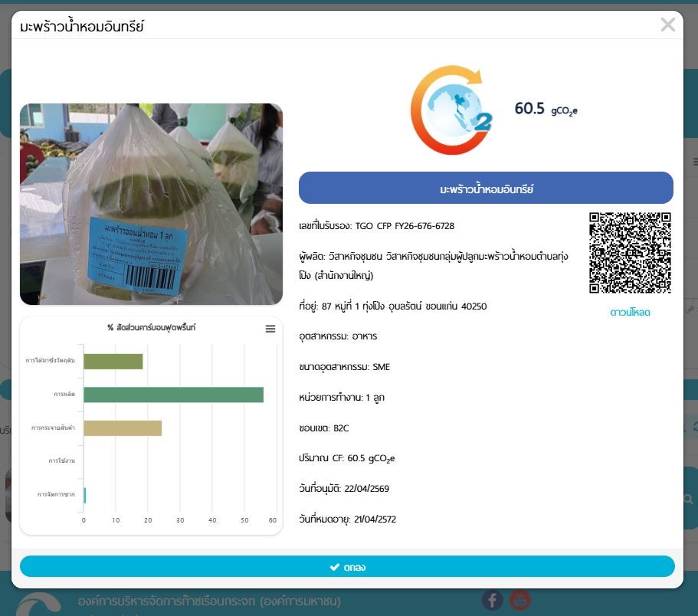The height and width of the screenshot is (616, 698).
Task: Click the 60.5 gCO2e value beside the logo
Action: (546, 109)
